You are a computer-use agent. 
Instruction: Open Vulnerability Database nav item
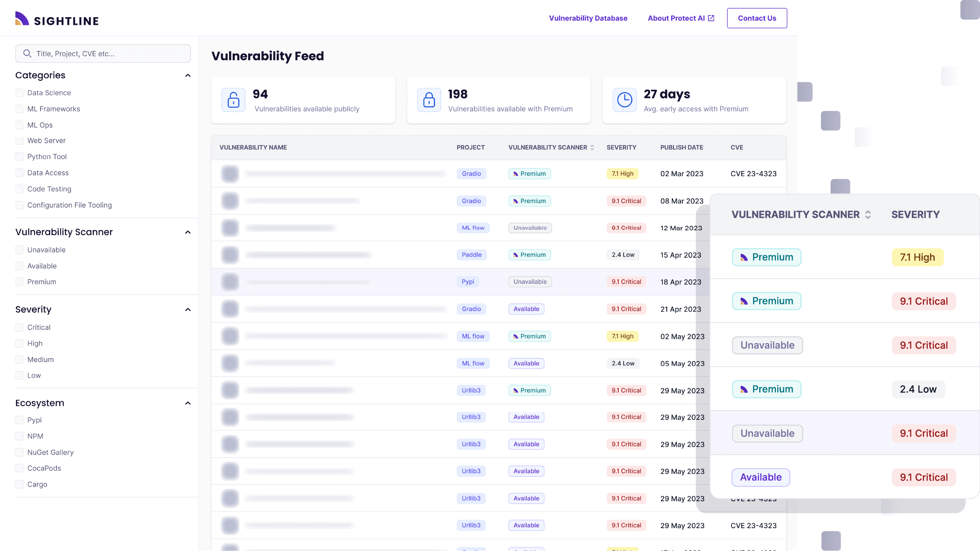pos(588,18)
